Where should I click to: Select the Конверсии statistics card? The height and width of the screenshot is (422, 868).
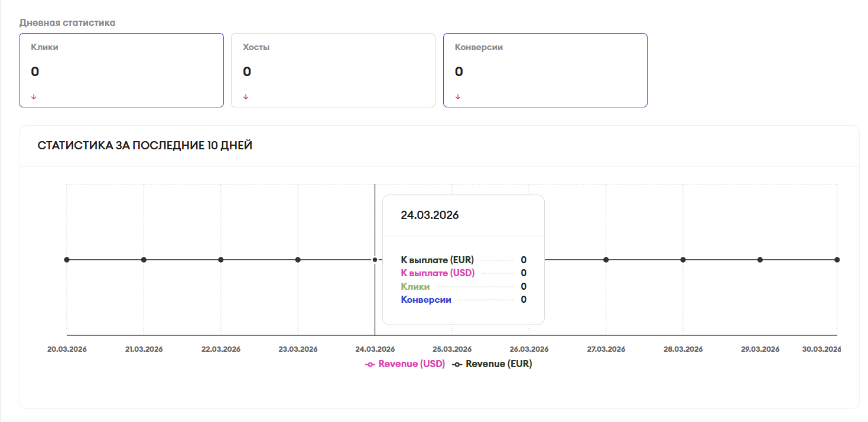click(545, 70)
